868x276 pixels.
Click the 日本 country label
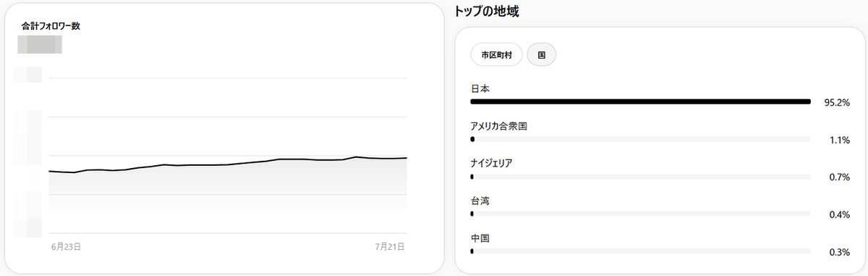click(480, 88)
